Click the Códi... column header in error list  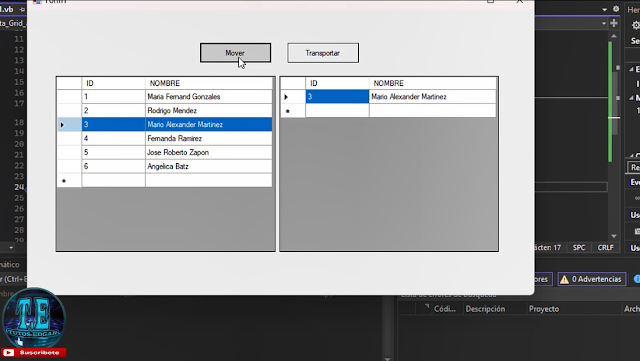tap(444, 309)
